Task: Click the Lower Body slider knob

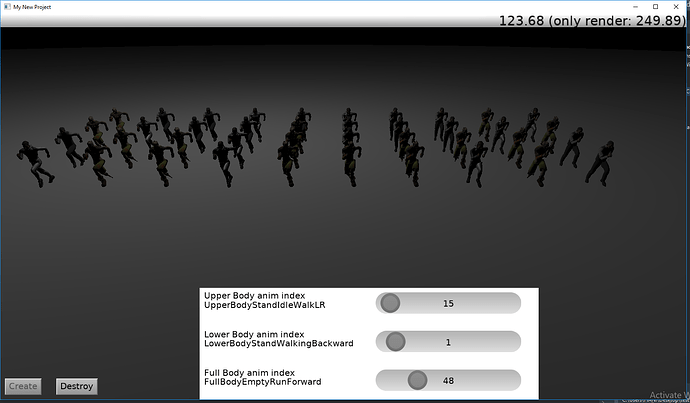Action: 395,342
